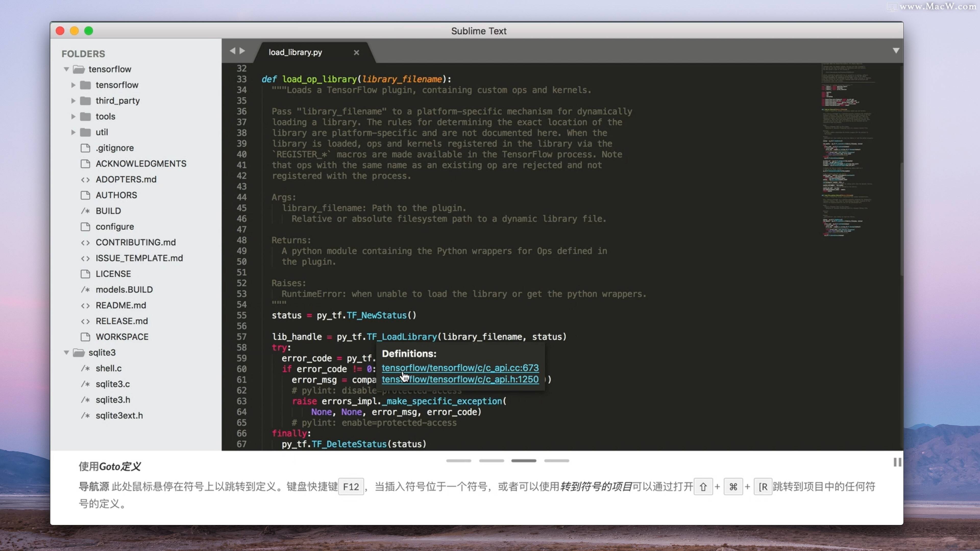Click TF_NewStatus on line 55
Viewport: 980px width, 551px height.
377,315
